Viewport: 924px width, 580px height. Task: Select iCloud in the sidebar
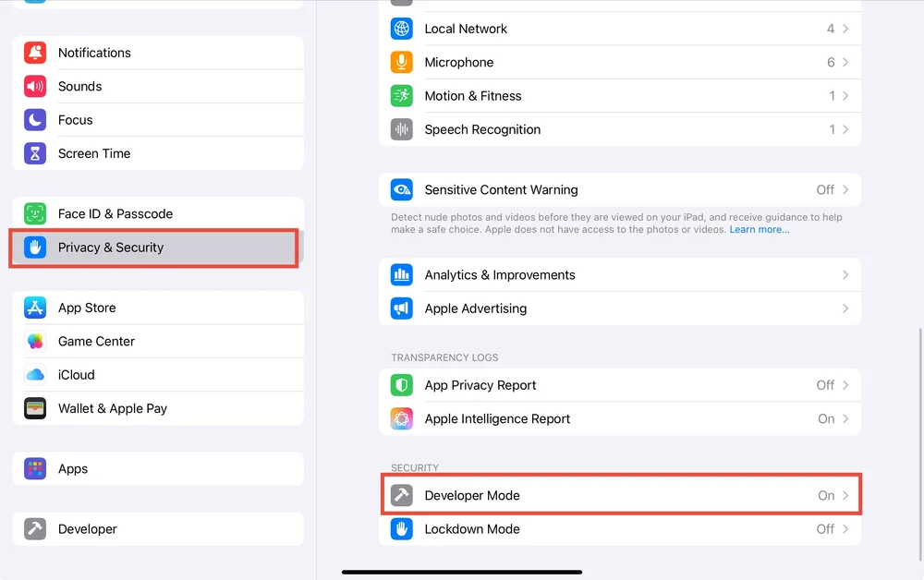[158, 375]
